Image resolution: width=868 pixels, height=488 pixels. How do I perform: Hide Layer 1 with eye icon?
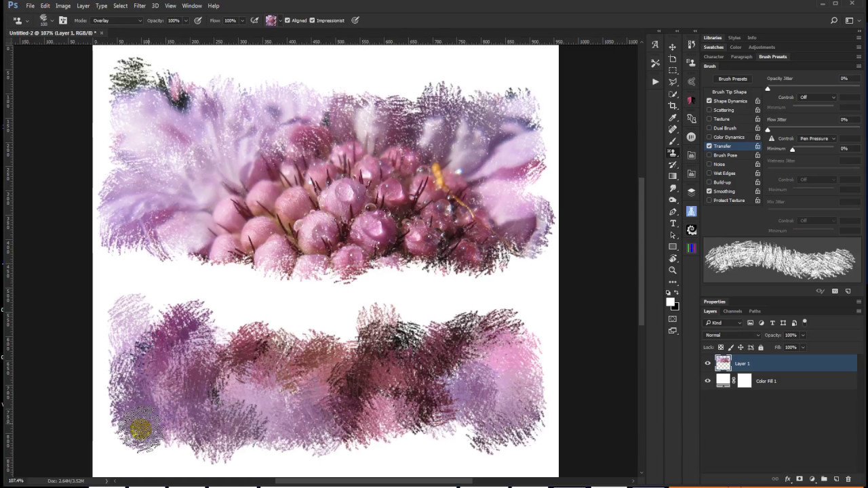(707, 363)
